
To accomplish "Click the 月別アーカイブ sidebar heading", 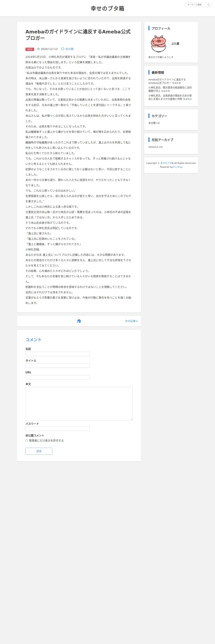I will [162, 140].
